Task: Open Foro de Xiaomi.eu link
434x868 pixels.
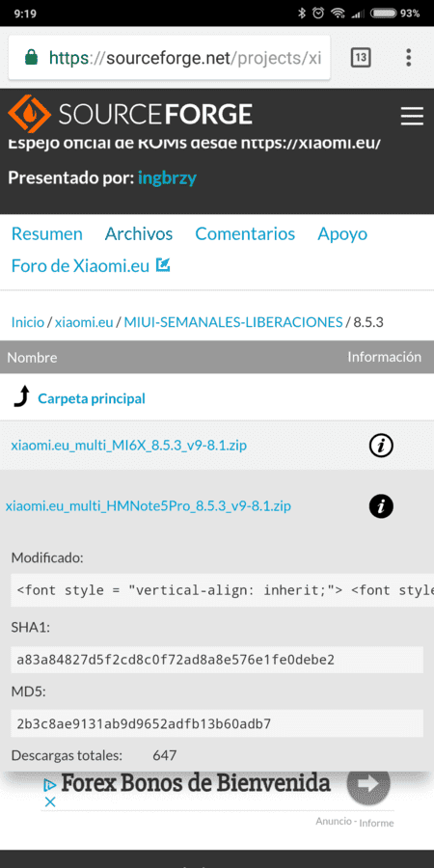Action: coord(80,266)
